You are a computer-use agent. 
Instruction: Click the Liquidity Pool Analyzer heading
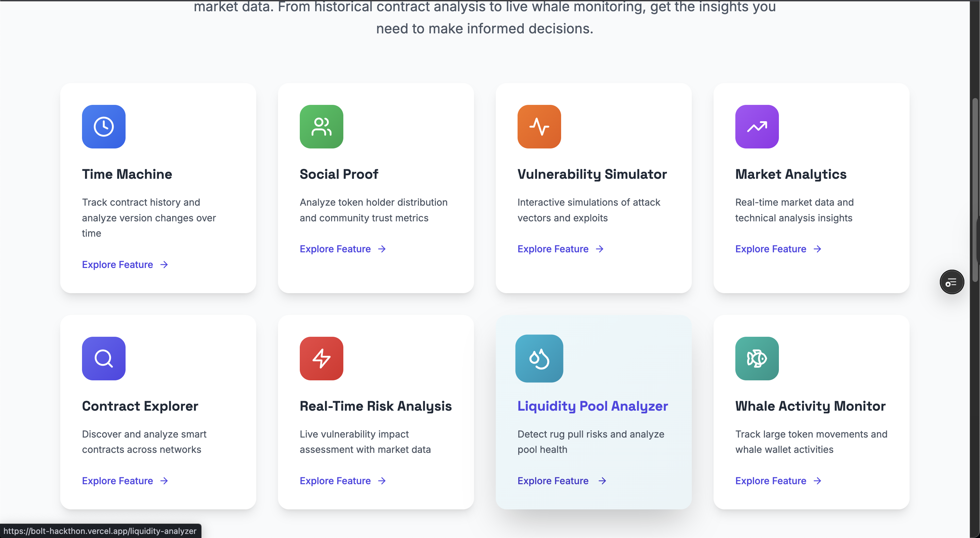[x=592, y=406]
